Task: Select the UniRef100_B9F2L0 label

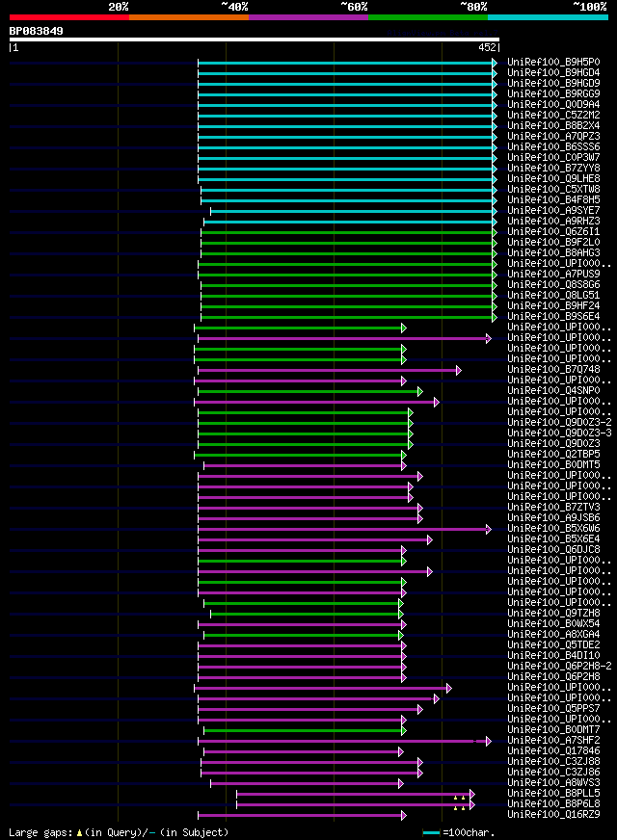Action: pos(553,242)
